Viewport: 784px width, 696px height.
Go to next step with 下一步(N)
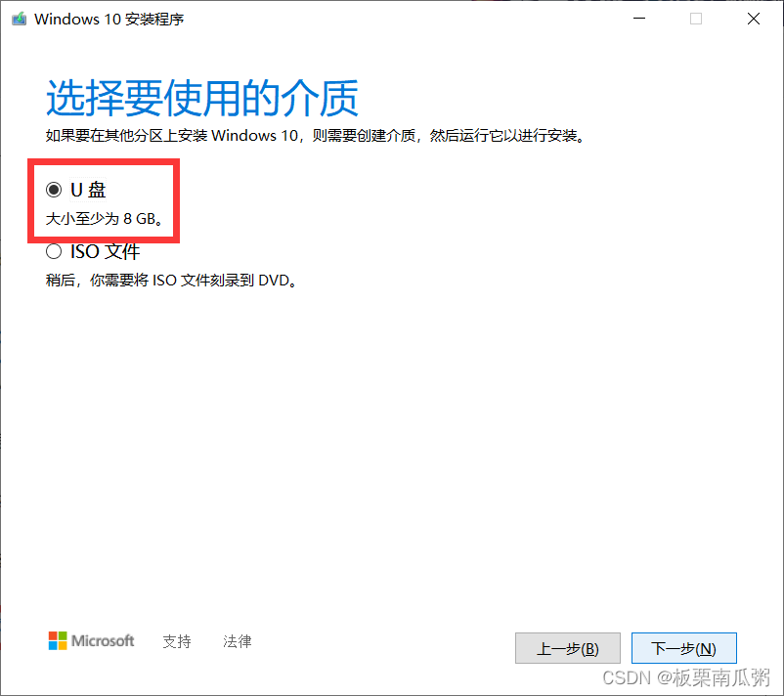684,648
